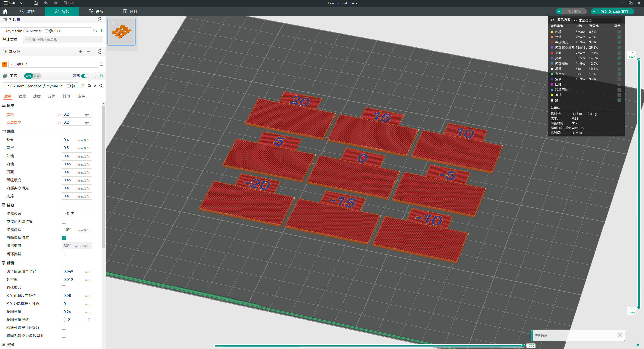Open the Strength (强度) settings tab
Viewport: 644px width, 349px height.
point(22,96)
